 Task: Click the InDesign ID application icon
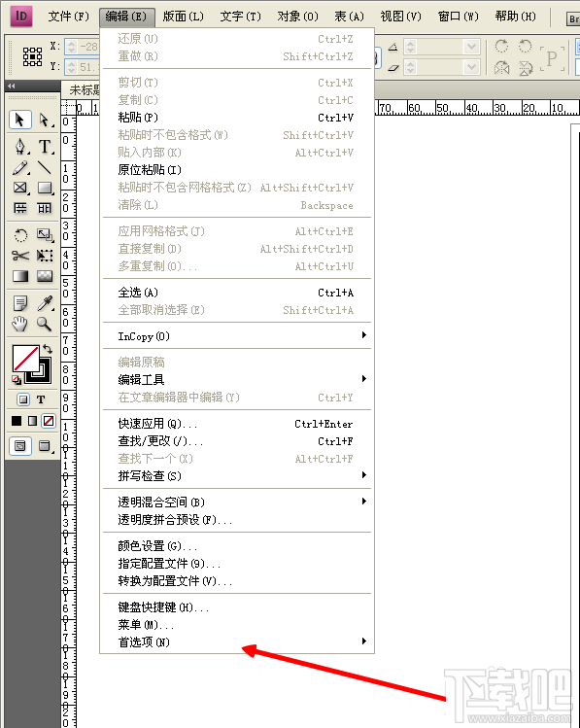tap(21, 17)
